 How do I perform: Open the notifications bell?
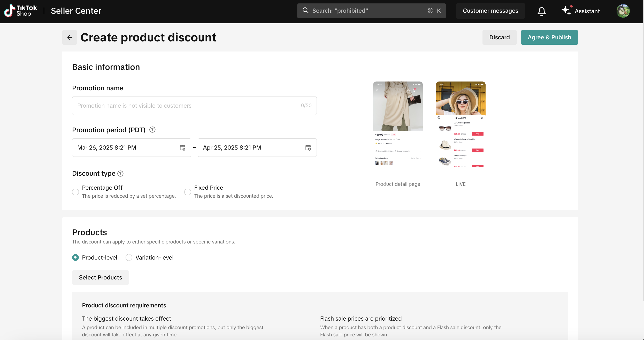541,11
